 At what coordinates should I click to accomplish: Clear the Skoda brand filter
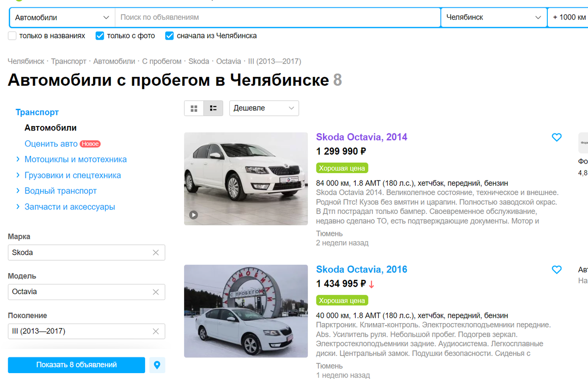[x=156, y=253]
